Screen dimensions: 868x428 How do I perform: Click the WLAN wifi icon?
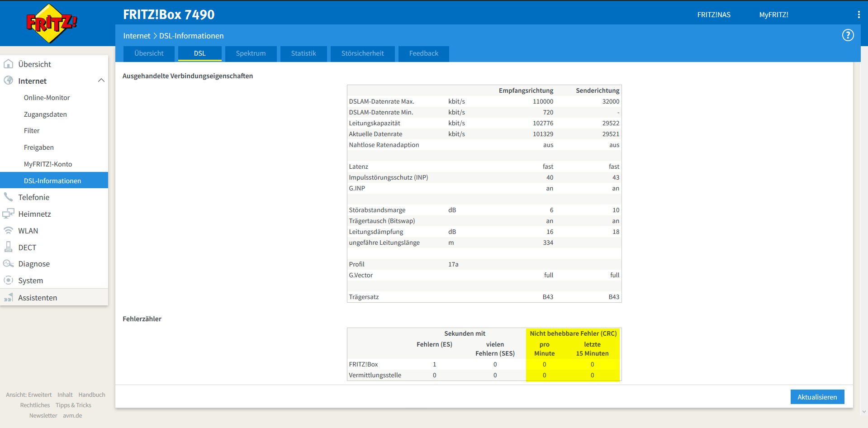coord(9,230)
